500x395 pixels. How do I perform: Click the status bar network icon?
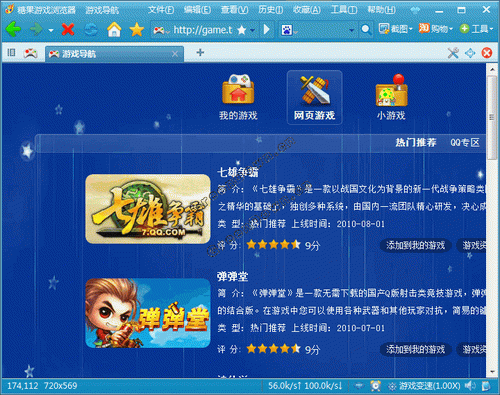[359, 386]
